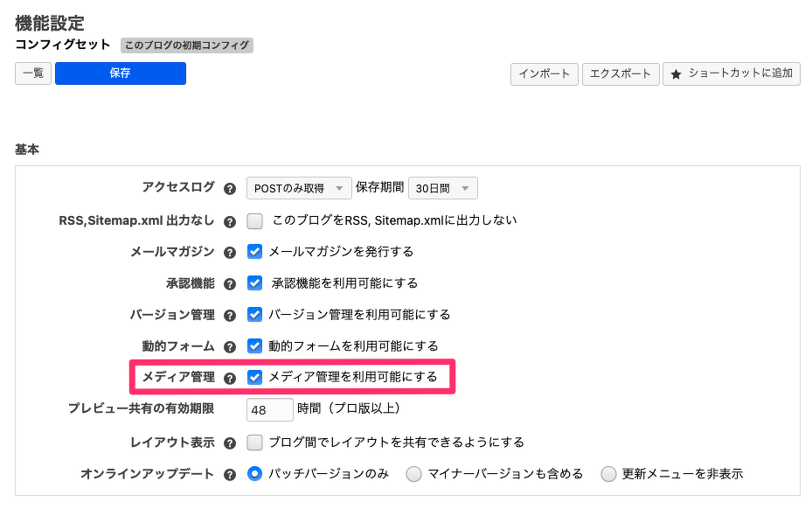
Task: Click help icon next to アクセスログ
Action: click(230, 188)
